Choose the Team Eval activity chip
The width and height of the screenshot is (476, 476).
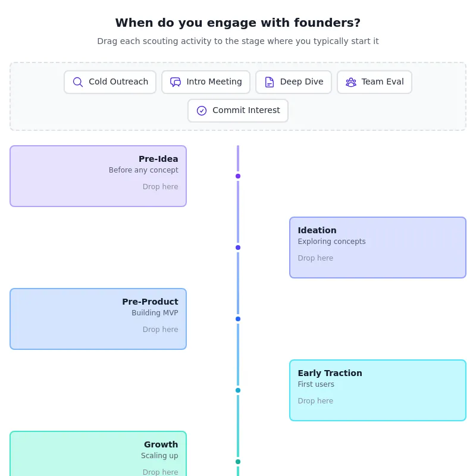374,82
